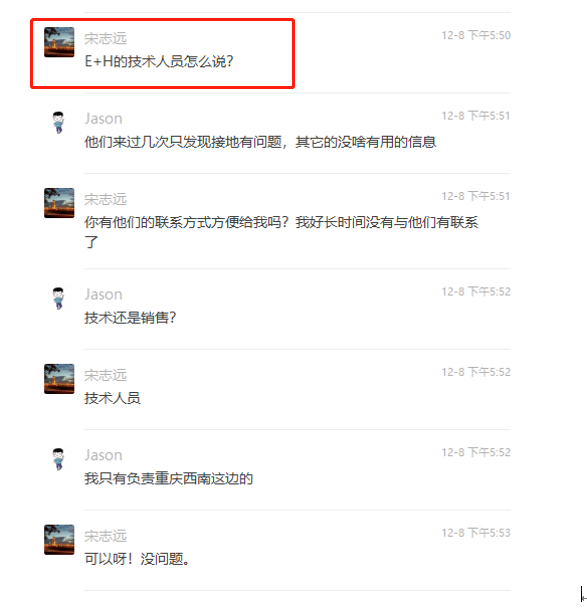Click the Jason name above 接地有问题 message
Image resolution: width=587 pixels, height=609 pixels.
(103, 118)
